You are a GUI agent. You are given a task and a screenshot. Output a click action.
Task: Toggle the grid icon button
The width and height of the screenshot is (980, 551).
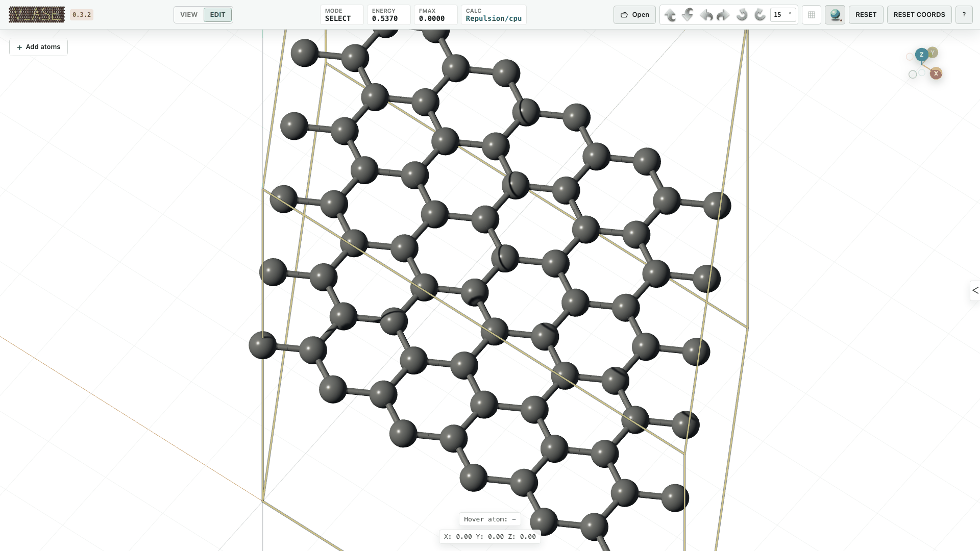coord(812,15)
